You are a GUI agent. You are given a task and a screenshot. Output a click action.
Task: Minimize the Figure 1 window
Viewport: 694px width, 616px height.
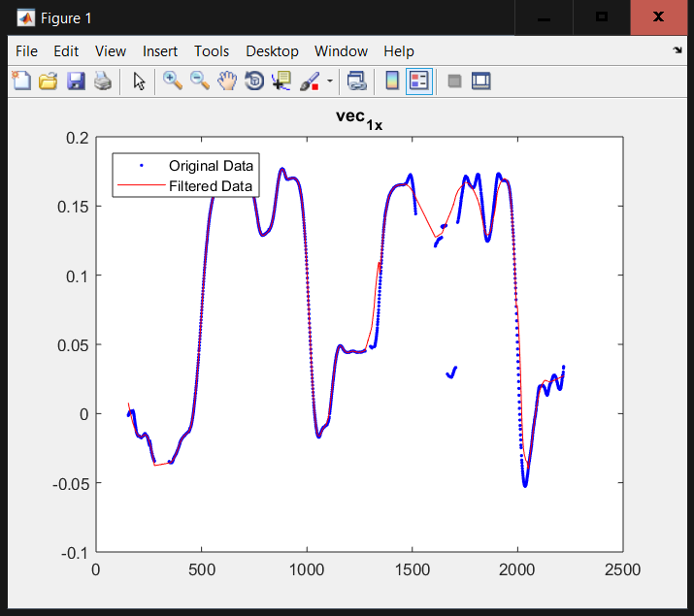click(544, 17)
